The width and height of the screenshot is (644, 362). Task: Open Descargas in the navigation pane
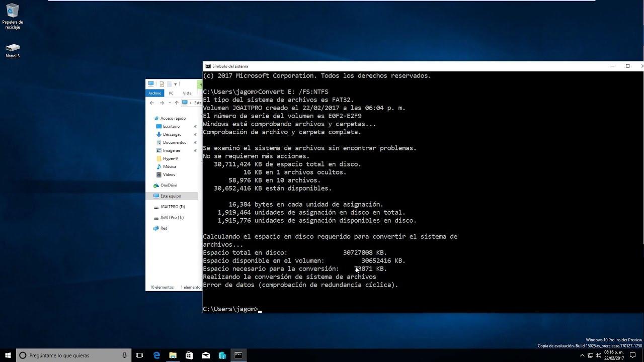[172, 134]
